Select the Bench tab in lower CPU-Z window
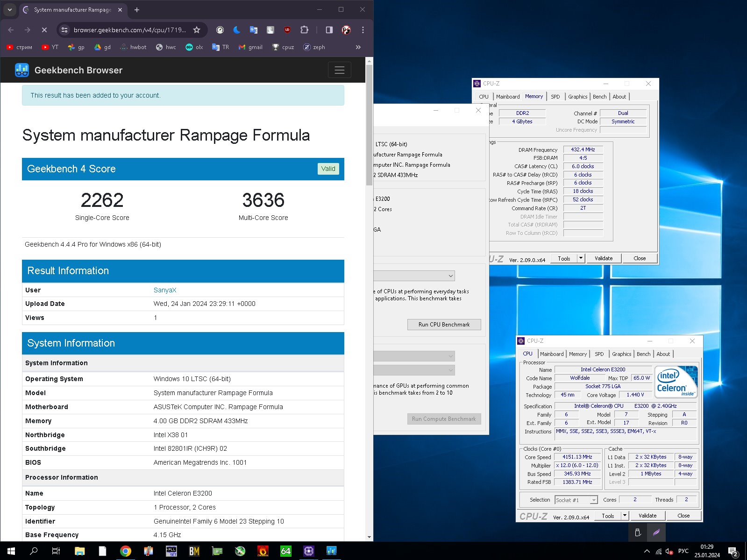The width and height of the screenshot is (747, 560). (643, 354)
